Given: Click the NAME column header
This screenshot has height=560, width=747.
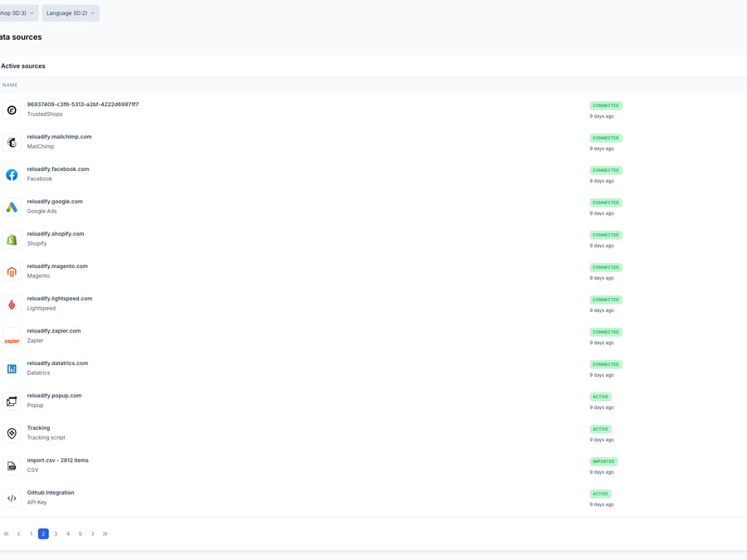Looking at the screenshot, I should [x=9, y=85].
